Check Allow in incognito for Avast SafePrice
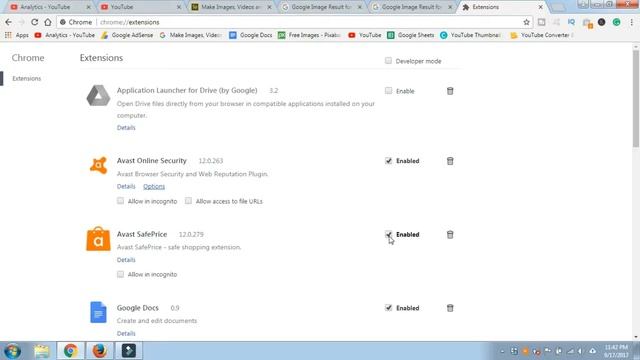 [x=120, y=274]
